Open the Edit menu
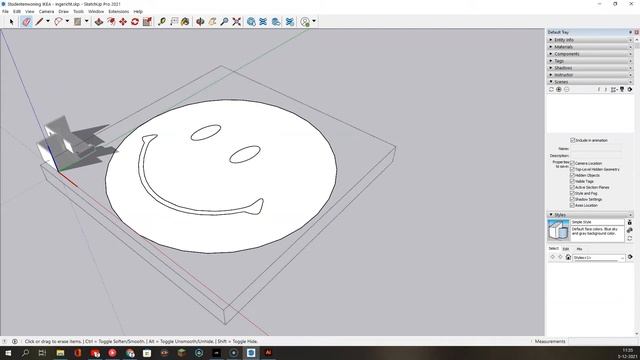 [x=17, y=11]
